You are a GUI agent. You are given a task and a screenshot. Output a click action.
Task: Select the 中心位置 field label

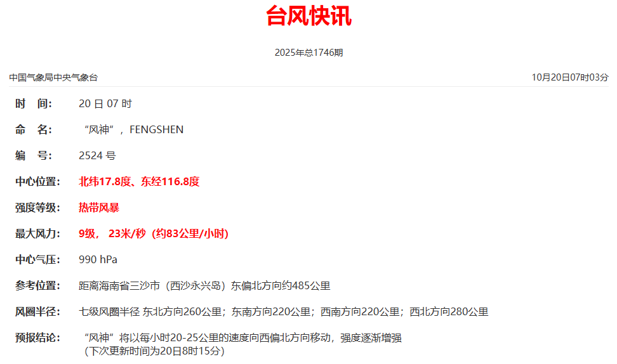point(37,181)
